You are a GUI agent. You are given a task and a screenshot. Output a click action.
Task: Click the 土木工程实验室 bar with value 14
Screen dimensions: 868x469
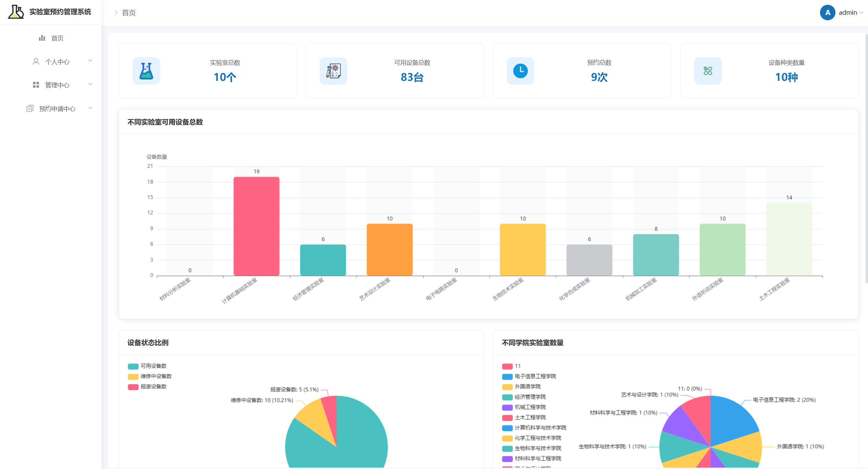[x=789, y=239]
